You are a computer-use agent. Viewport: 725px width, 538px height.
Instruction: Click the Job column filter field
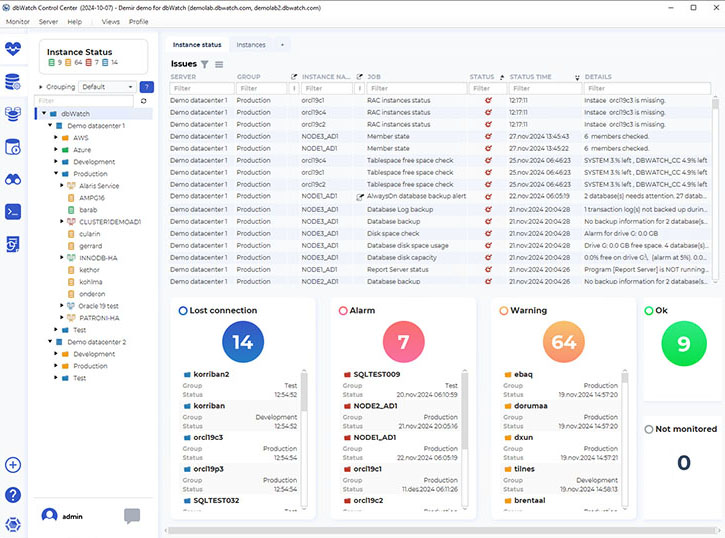coord(417,88)
